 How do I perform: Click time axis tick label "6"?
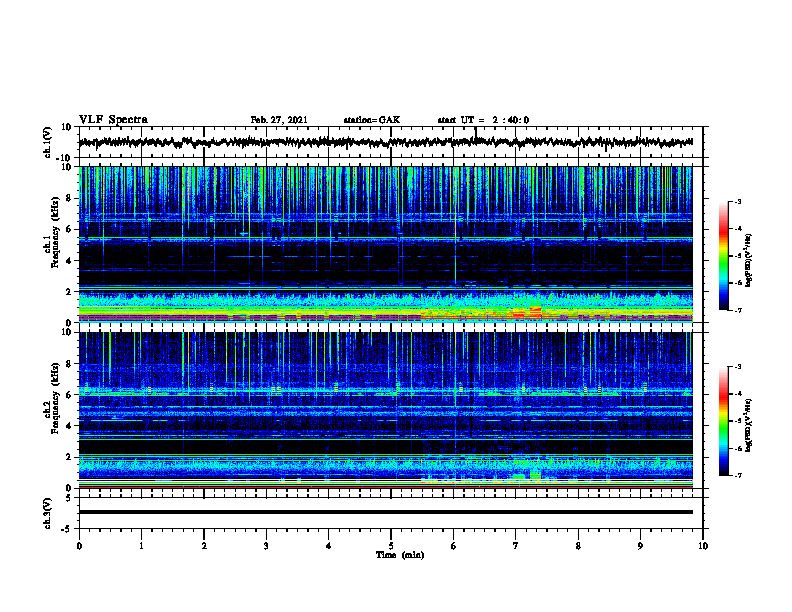point(454,546)
